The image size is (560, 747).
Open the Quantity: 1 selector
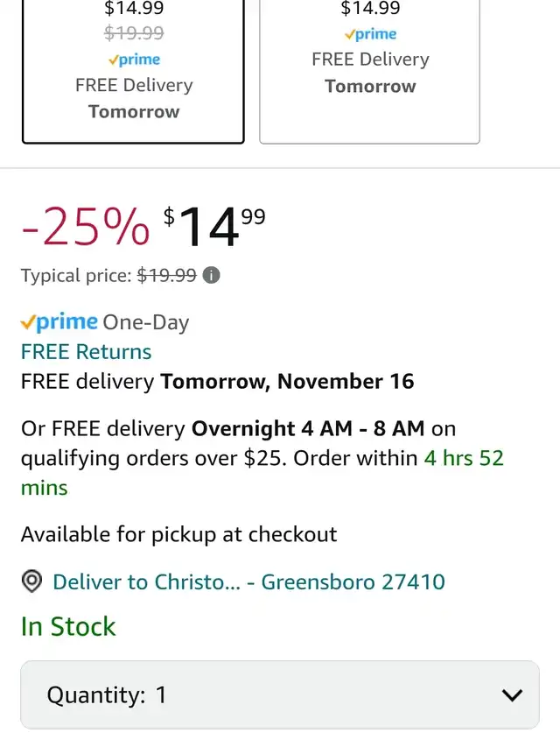tap(280, 695)
